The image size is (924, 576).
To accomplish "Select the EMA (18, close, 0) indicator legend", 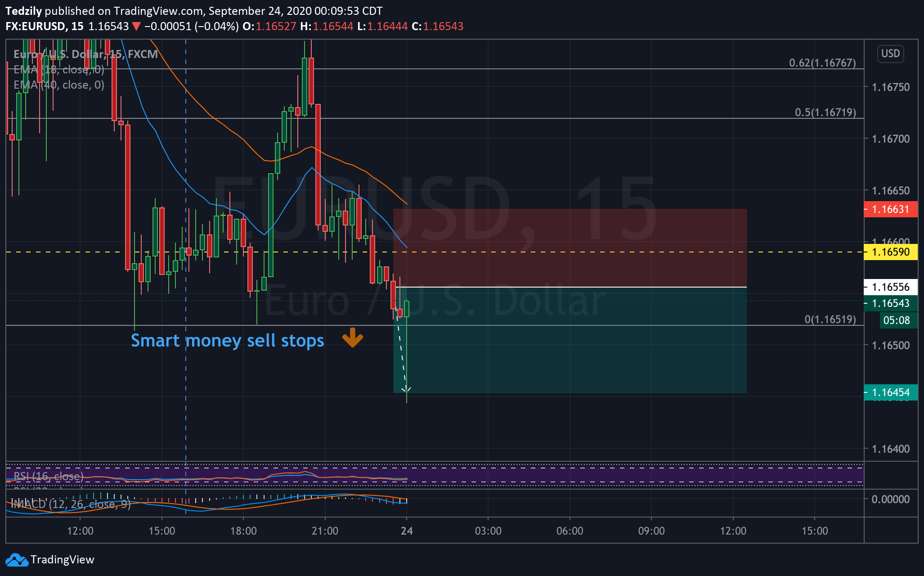I will tap(59, 70).
